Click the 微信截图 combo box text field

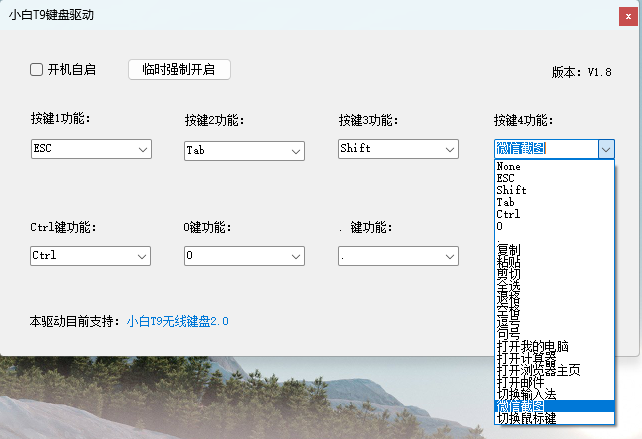coord(547,149)
